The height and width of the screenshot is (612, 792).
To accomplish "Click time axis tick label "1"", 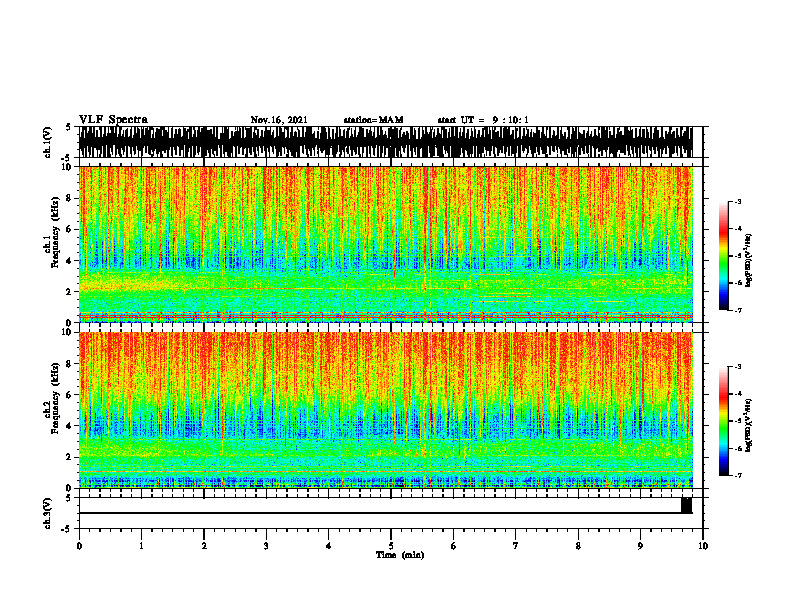I will [x=141, y=546].
